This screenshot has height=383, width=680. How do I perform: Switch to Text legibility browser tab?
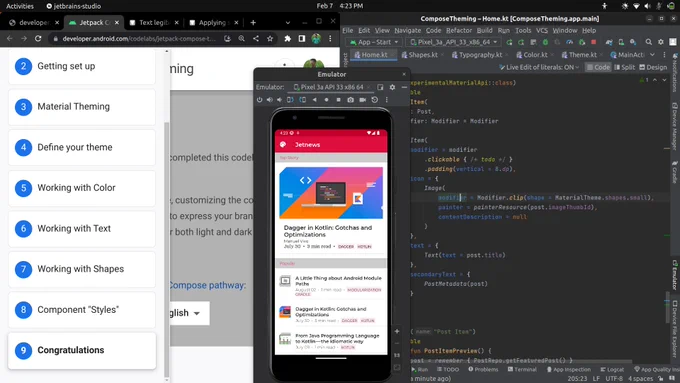point(154,23)
